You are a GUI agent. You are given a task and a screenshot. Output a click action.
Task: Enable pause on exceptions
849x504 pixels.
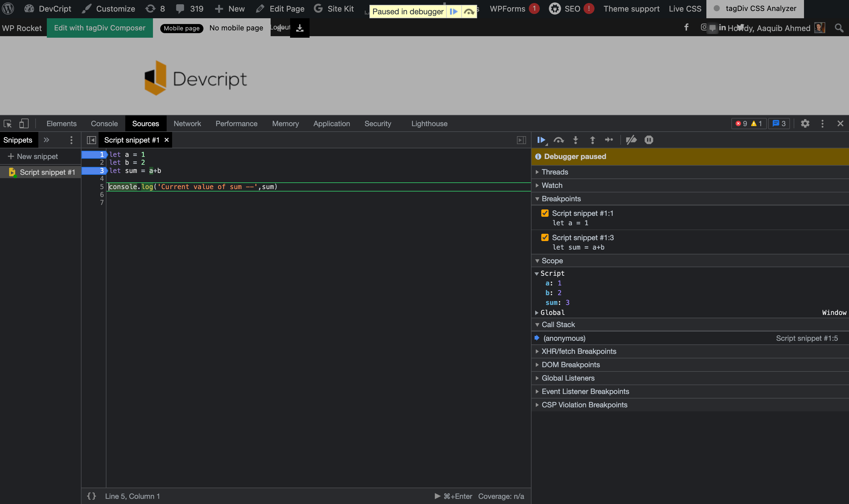click(649, 140)
